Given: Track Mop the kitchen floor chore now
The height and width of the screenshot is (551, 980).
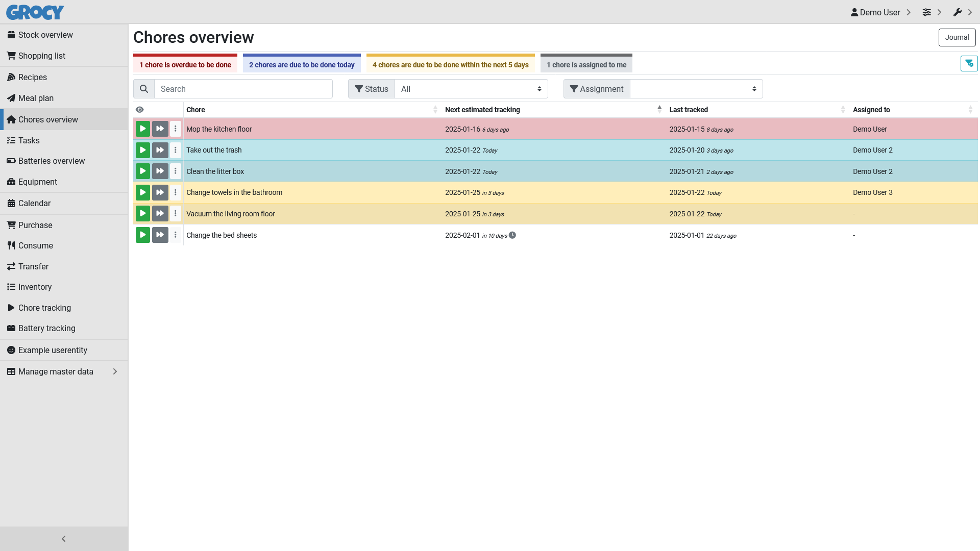Looking at the screenshot, I should (x=142, y=129).
